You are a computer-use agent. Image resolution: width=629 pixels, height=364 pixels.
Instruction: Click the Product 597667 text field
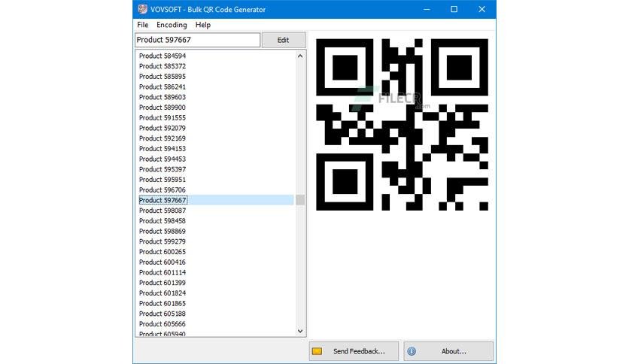click(x=197, y=40)
